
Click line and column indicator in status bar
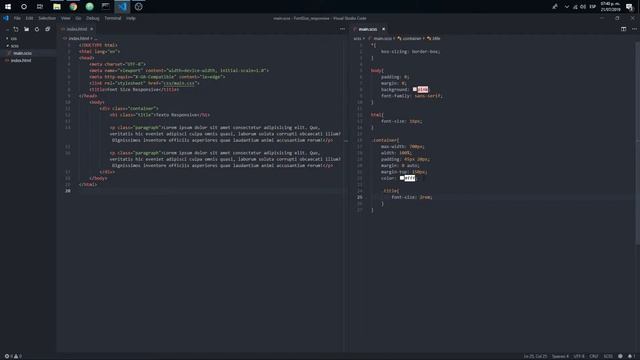pyautogui.click(x=535, y=356)
